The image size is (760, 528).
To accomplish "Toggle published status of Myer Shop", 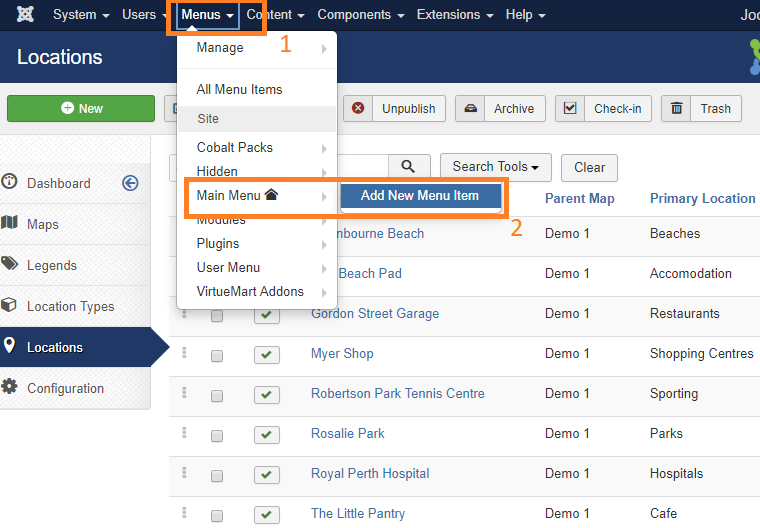I will (x=267, y=355).
